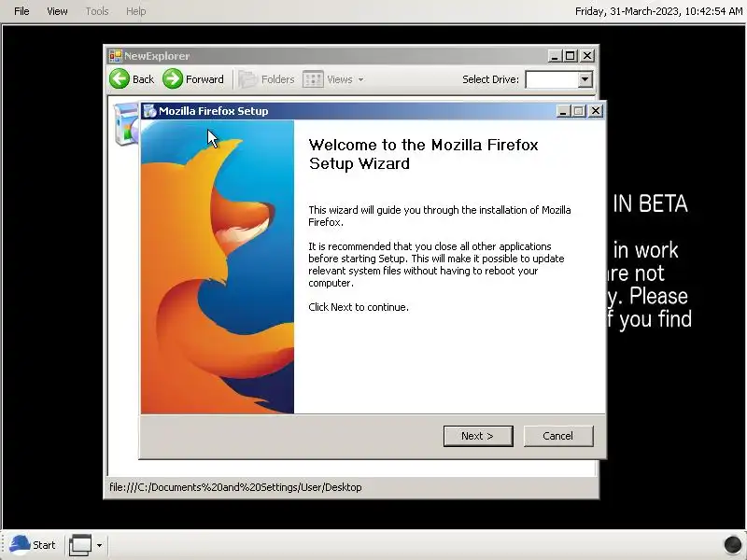Screen dimensions: 747x560
Task: Click the Firefox Setup title bar icon
Action: coord(149,111)
